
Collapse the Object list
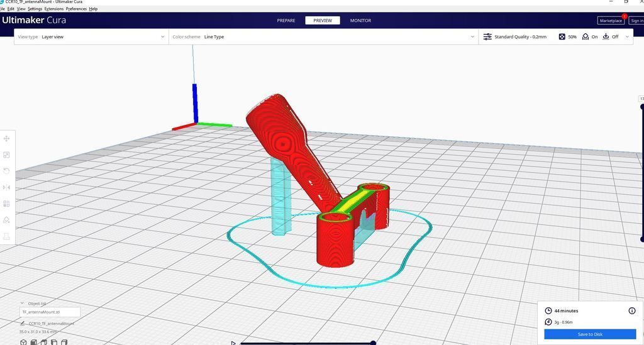pos(22,303)
